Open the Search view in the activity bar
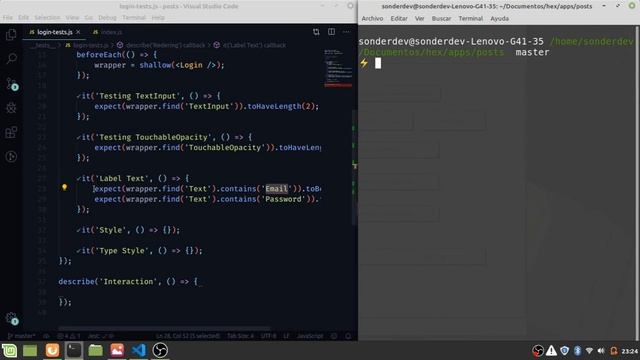This screenshot has width=640, height=360. click(x=11, y=58)
